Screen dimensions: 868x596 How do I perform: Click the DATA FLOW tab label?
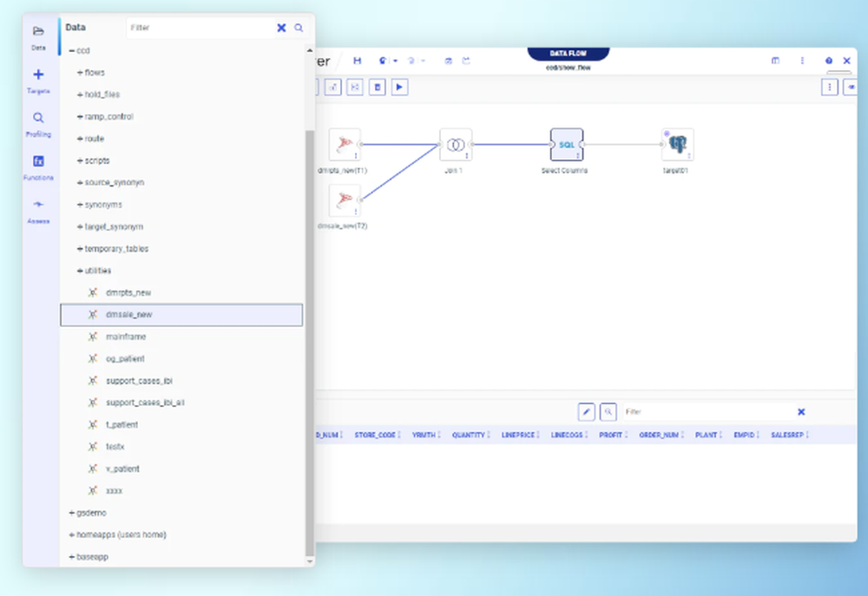pyautogui.click(x=568, y=54)
